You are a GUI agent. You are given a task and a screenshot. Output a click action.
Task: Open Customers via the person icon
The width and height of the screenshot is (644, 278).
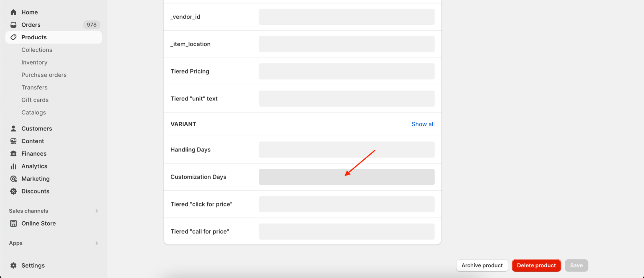click(13, 129)
